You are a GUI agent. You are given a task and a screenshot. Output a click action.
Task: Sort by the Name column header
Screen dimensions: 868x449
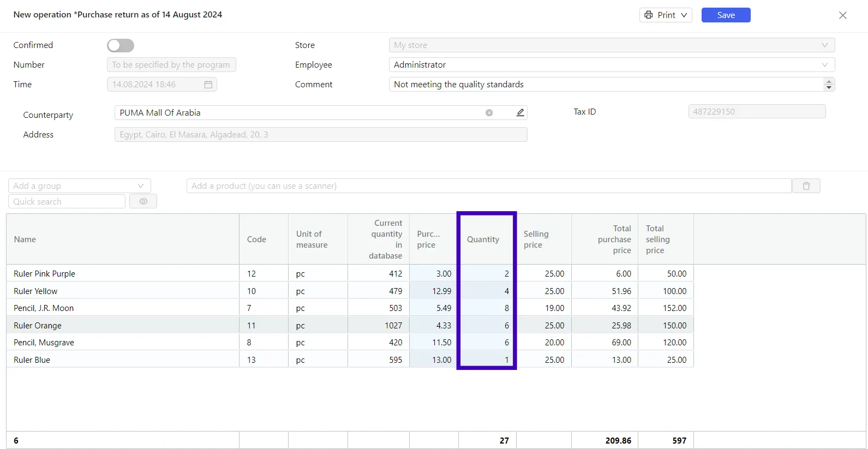(x=123, y=240)
